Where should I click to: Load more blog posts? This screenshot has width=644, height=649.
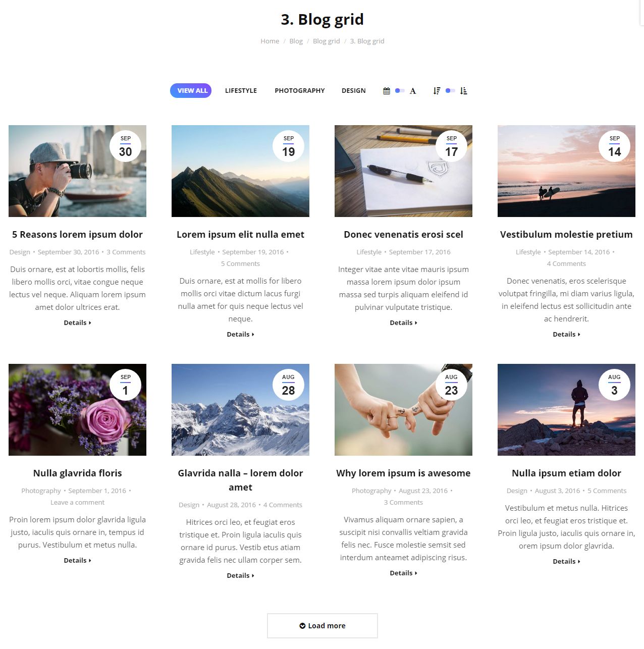[323, 626]
